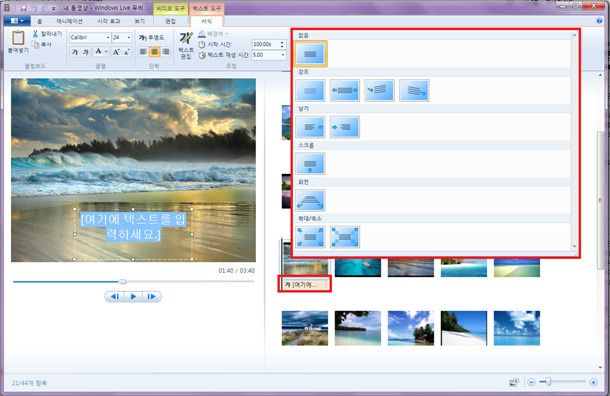Decrease font size with shrink font icon
610x396 pixels.
coord(126,52)
